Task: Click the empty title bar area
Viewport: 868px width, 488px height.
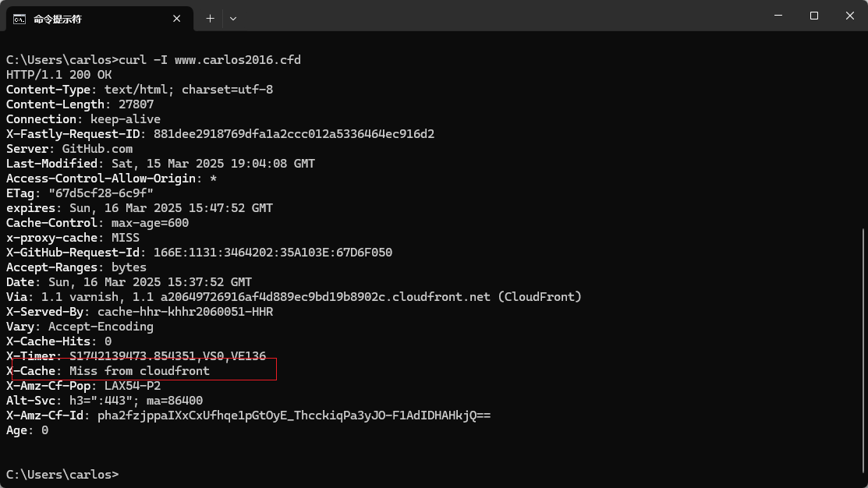Action: (498, 16)
